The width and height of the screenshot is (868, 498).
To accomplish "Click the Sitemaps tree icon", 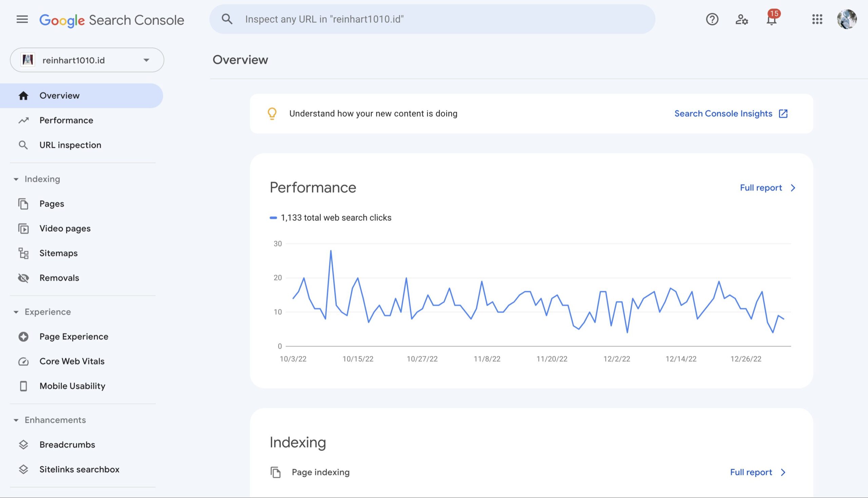I will click(23, 253).
